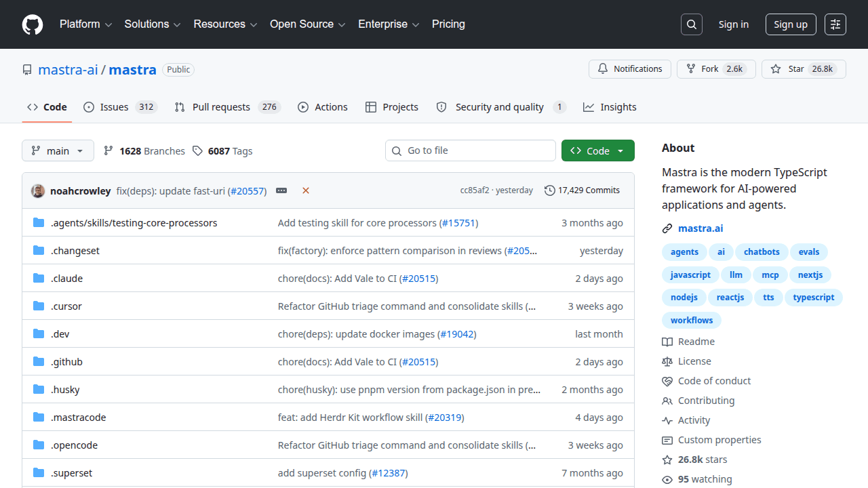Open pull request #20557 link
The width and height of the screenshot is (868, 488).
coord(248,191)
